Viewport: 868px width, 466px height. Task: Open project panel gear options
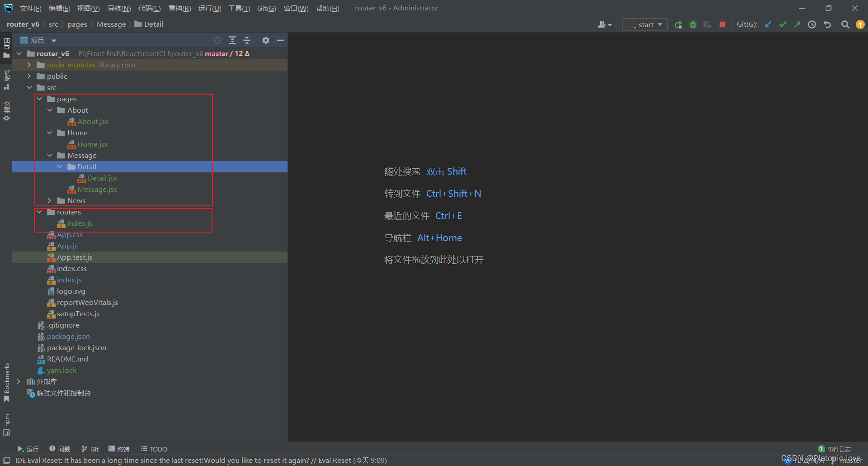click(x=266, y=40)
